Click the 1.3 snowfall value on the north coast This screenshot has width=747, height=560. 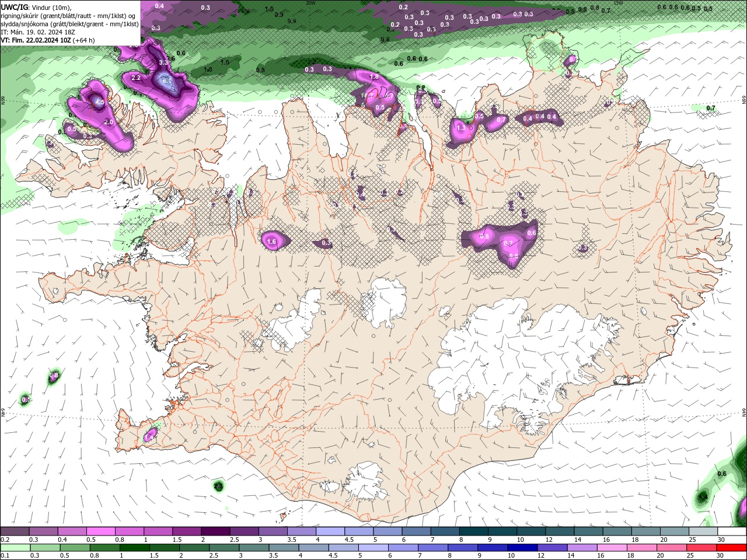coord(461,128)
